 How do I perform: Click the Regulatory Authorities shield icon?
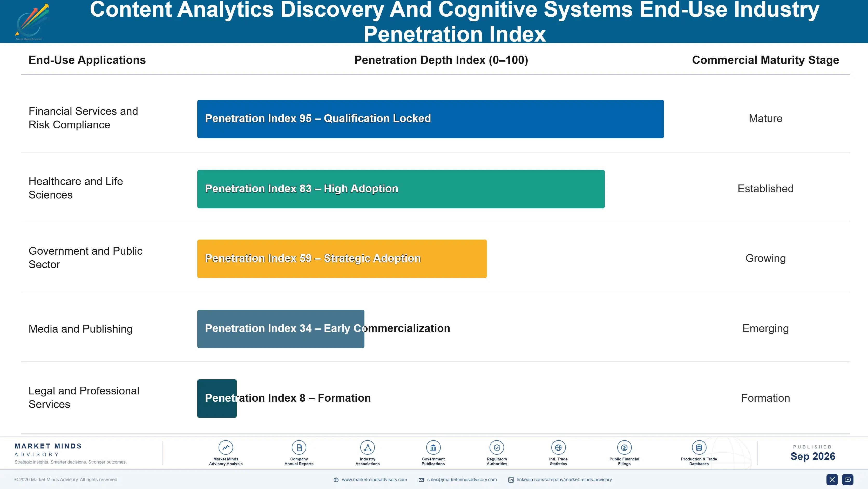tap(497, 447)
